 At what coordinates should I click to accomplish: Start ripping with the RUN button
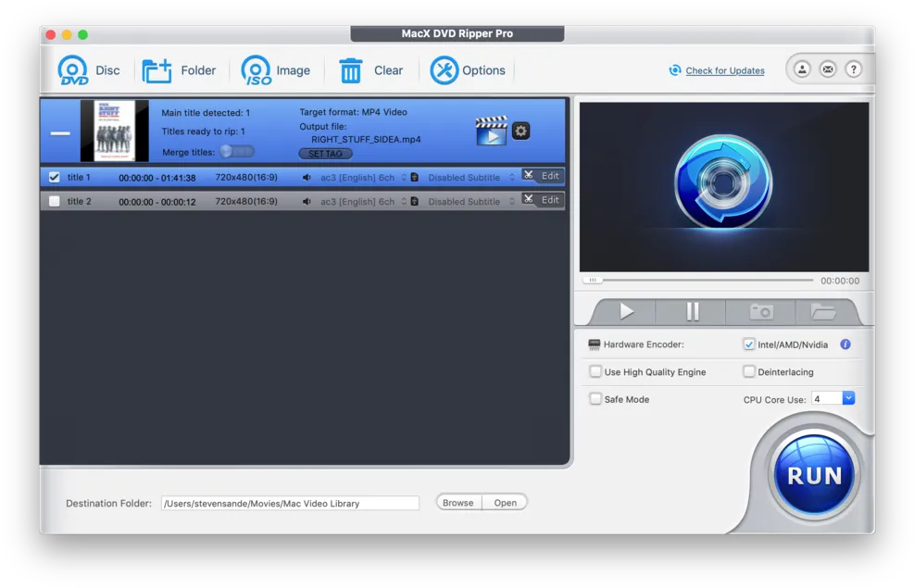click(814, 476)
